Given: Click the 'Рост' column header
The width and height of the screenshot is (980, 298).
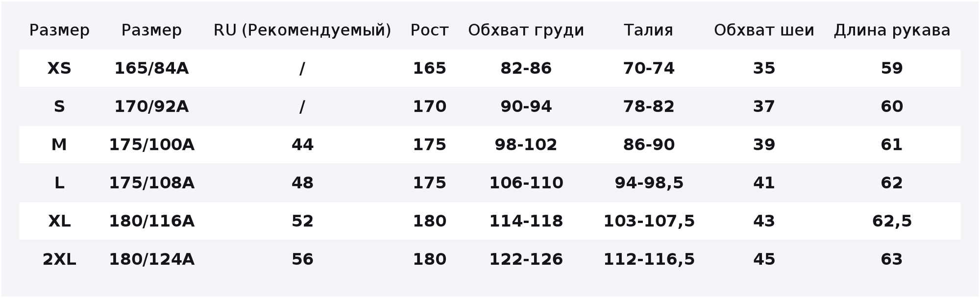Looking at the screenshot, I should pyautogui.click(x=429, y=30).
